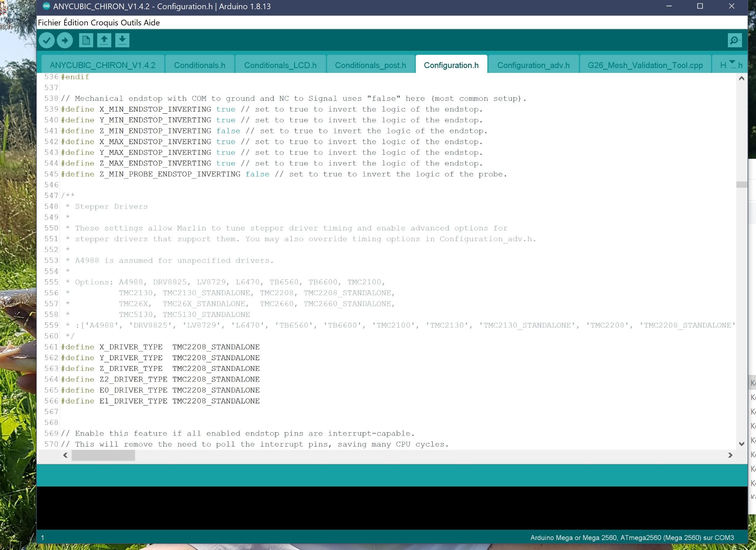Click line number 546 in the gutter
The image size is (756, 550).
coord(51,185)
